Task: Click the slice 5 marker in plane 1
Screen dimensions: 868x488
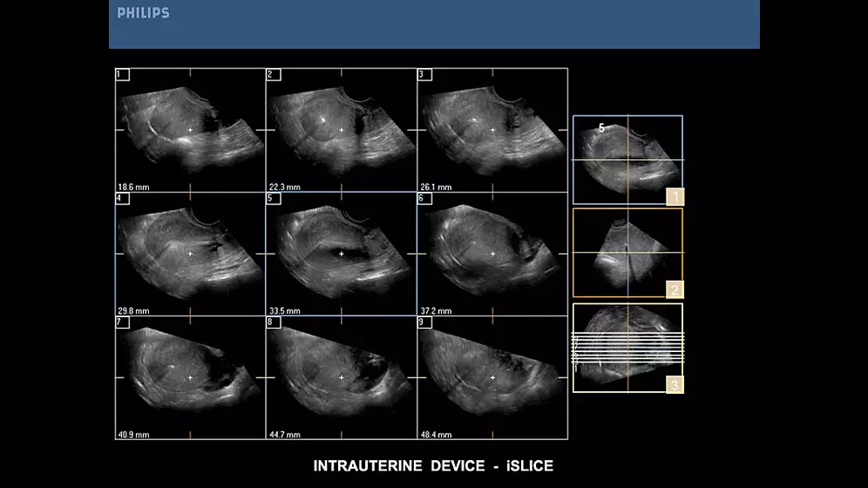Action: pyautogui.click(x=601, y=128)
